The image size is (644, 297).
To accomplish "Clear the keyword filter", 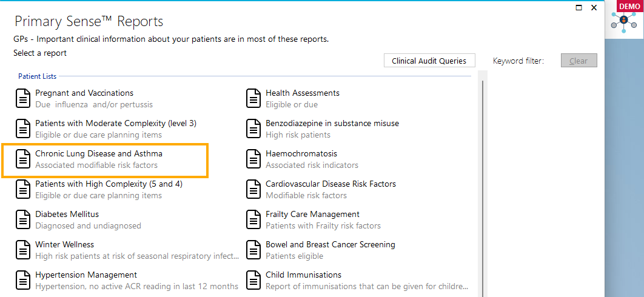I will coord(579,61).
